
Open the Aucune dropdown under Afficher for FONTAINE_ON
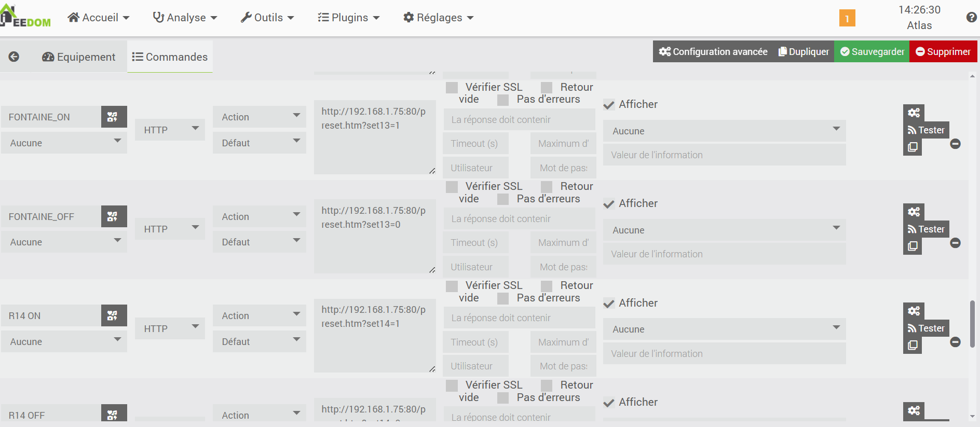(x=724, y=131)
